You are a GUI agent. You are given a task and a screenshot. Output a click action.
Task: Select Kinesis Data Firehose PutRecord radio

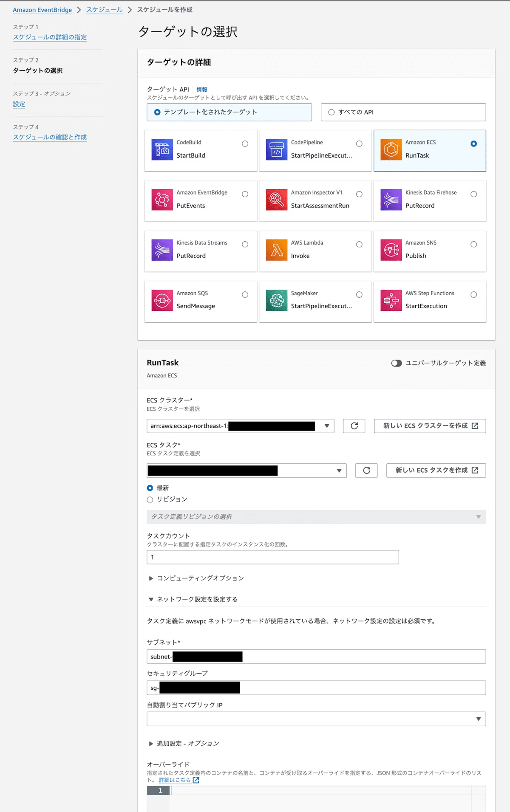pyautogui.click(x=474, y=194)
